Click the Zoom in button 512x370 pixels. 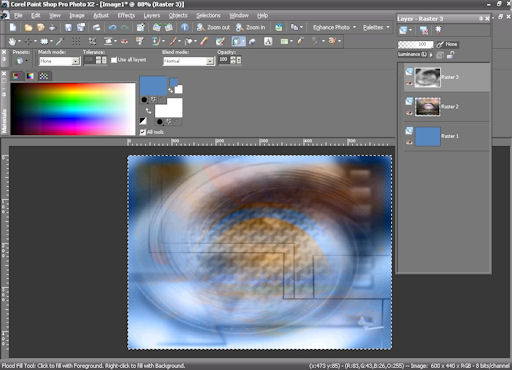click(251, 27)
